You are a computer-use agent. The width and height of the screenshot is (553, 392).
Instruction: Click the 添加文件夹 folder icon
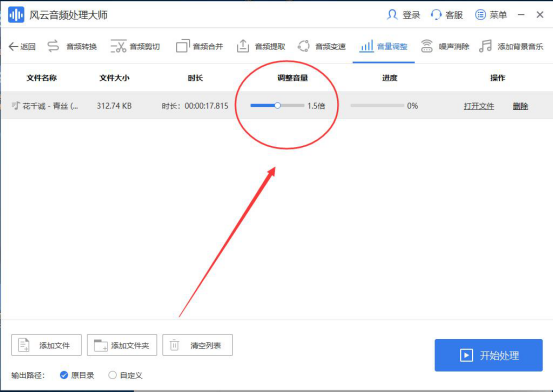click(101, 345)
